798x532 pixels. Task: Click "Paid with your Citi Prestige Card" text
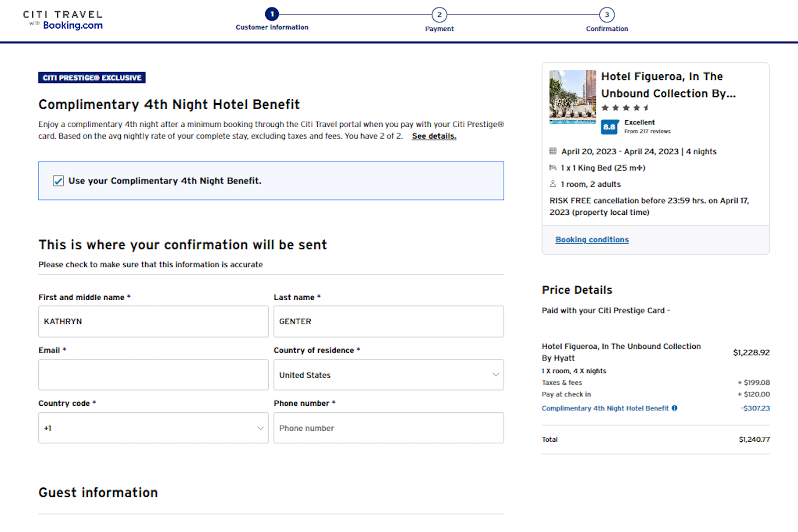(x=603, y=311)
